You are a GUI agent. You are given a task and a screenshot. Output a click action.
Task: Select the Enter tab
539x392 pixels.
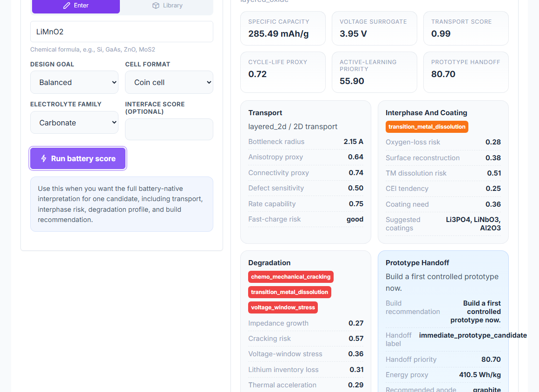point(76,6)
